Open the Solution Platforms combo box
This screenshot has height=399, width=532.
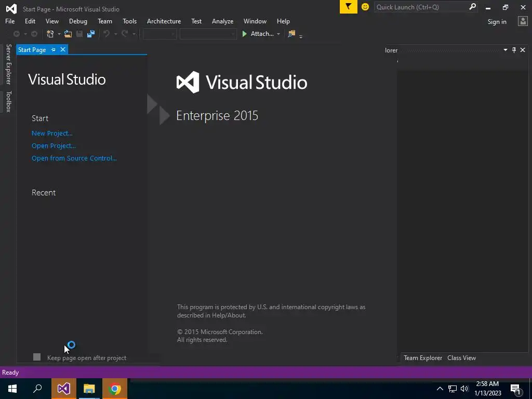208,34
